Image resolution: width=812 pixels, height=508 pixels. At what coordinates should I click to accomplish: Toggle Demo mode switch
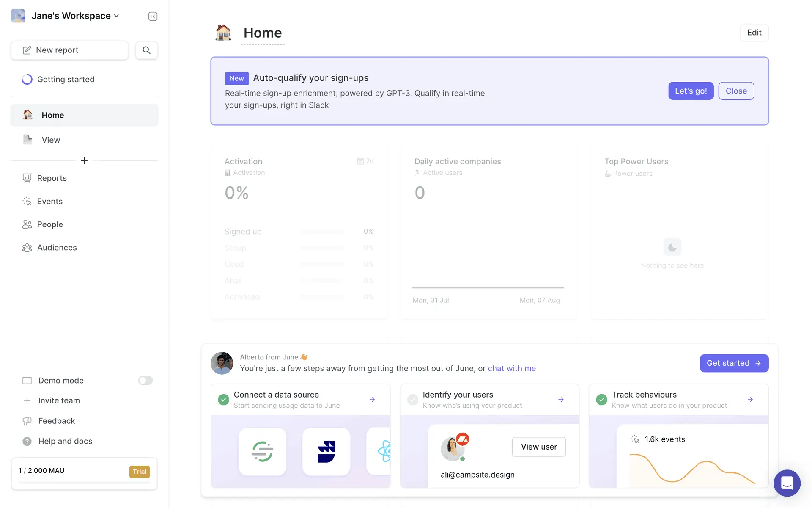145,381
